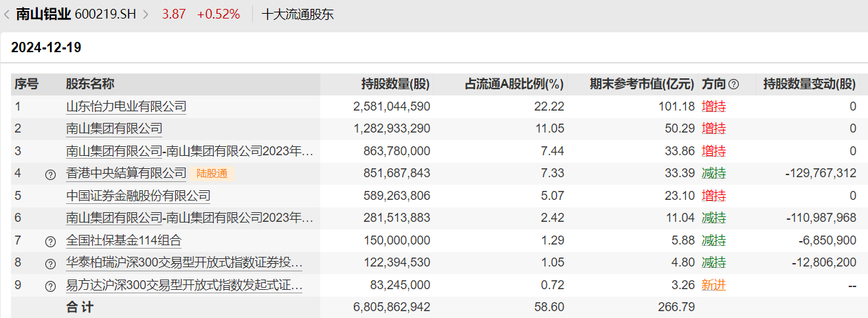Click the 方向 column header text
Screen dimensions: 868x318
click(713, 84)
